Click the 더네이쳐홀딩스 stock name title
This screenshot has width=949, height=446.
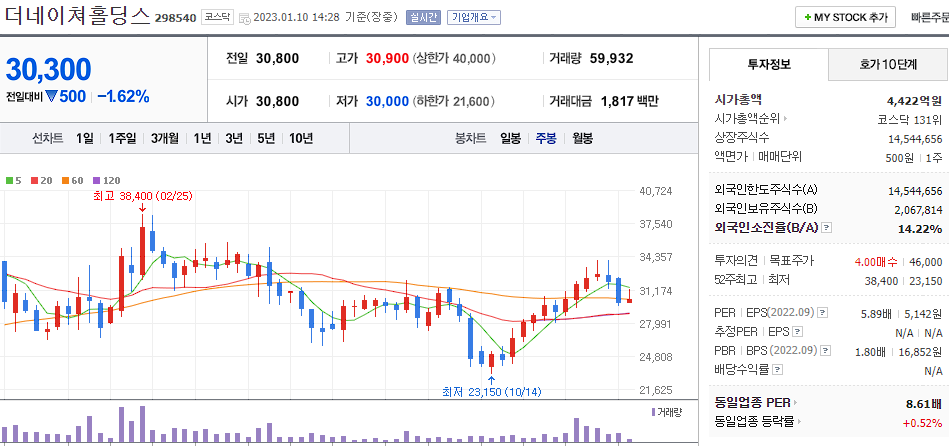pos(77,16)
